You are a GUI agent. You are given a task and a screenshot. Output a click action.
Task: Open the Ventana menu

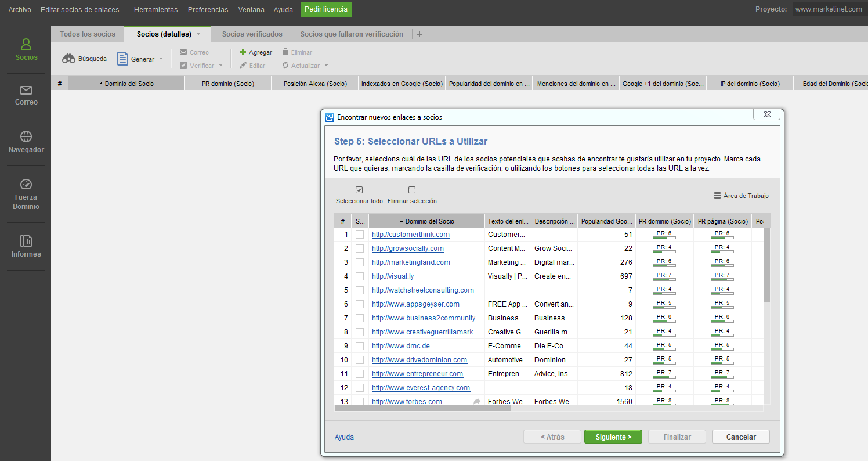pyautogui.click(x=251, y=10)
